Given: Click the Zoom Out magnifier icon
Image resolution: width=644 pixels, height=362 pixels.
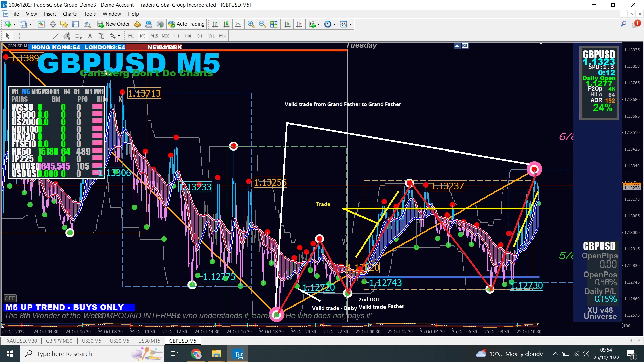Looking at the screenshot, I should 262,24.
